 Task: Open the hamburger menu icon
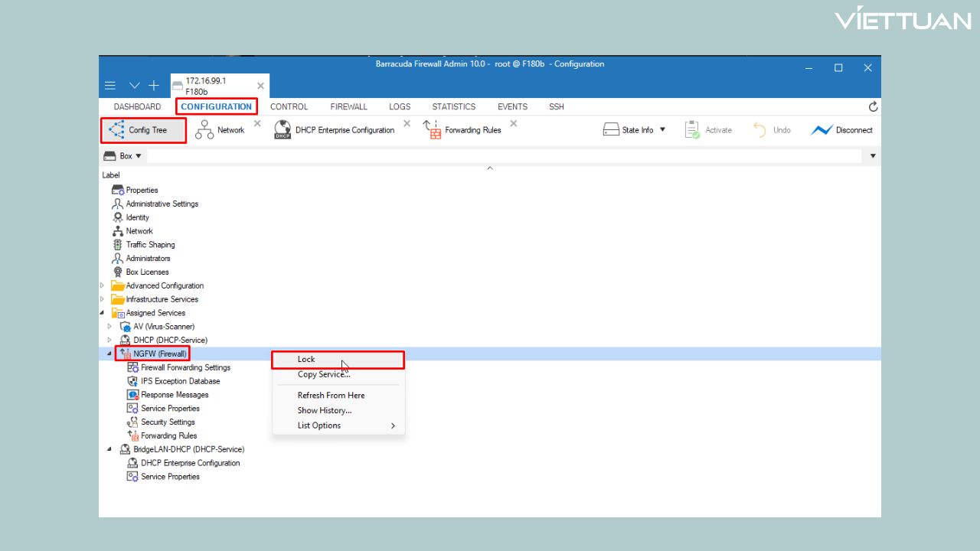coord(110,86)
